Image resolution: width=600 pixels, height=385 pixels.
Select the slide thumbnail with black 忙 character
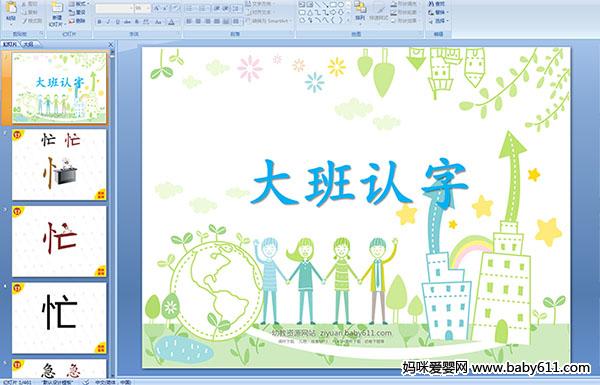(59, 318)
